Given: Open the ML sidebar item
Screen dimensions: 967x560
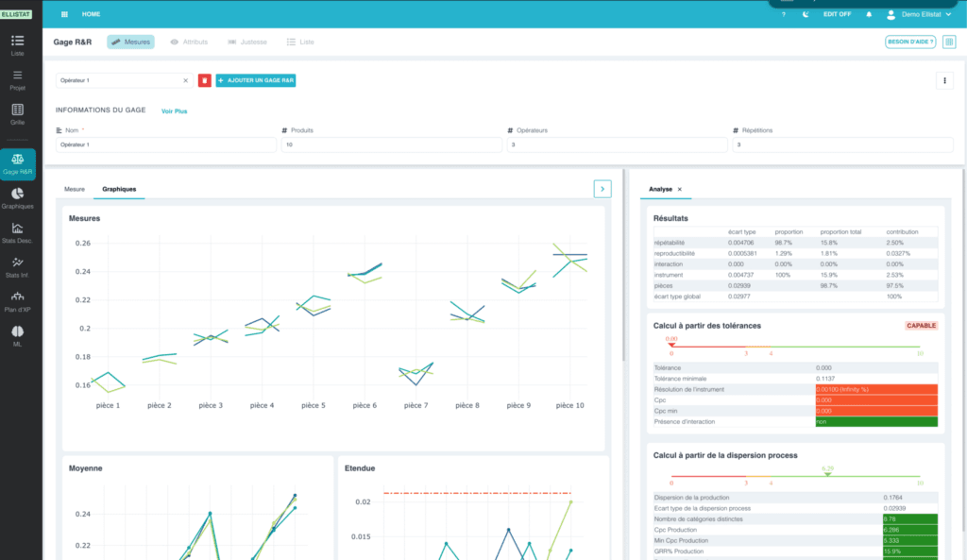Looking at the screenshot, I should [17, 336].
